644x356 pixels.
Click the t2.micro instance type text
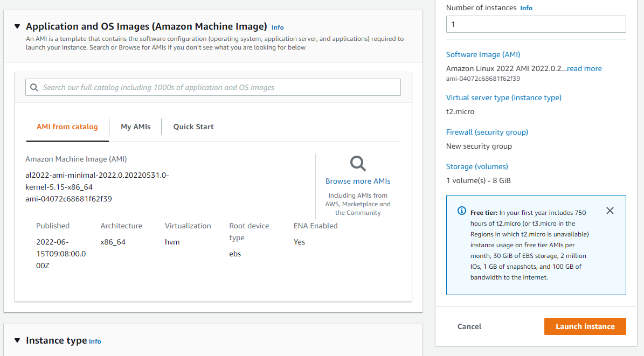(460, 111)
